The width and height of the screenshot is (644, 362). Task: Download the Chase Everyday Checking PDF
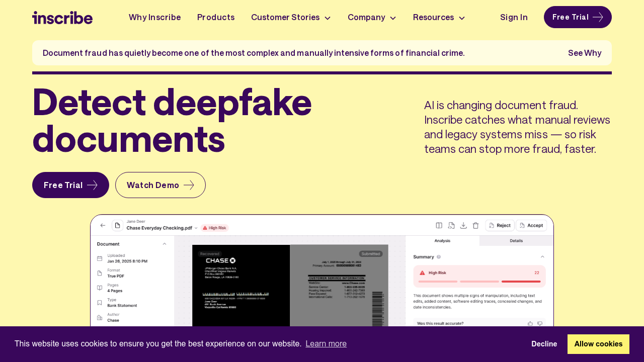click(462, 225)
